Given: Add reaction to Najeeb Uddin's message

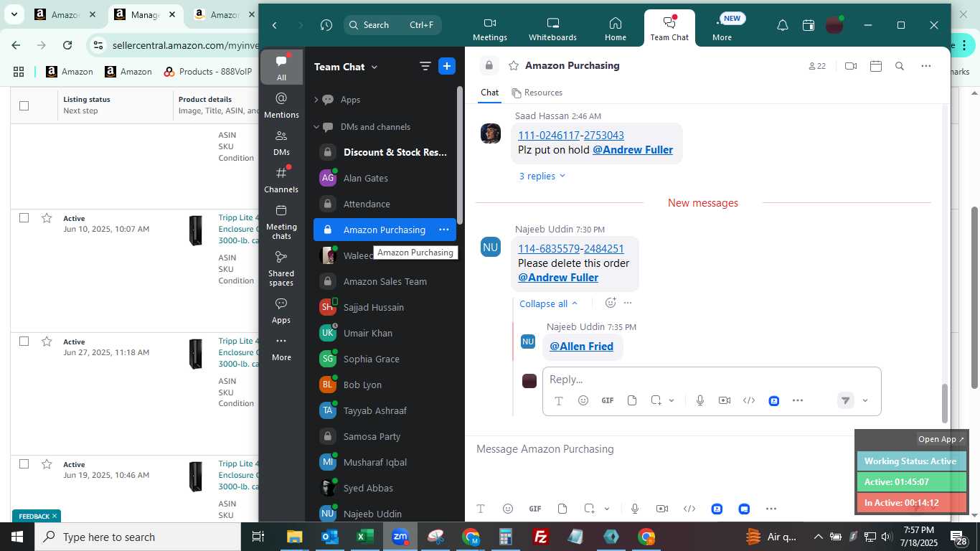Looking at the screenshot, I should (611, 303).
